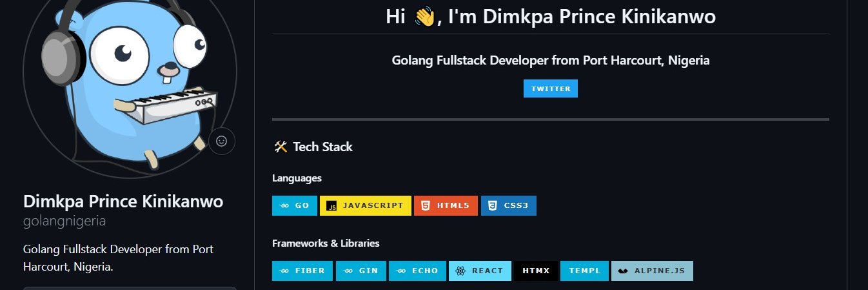
Task: Select the username golangnigeria
Action: 64,221
